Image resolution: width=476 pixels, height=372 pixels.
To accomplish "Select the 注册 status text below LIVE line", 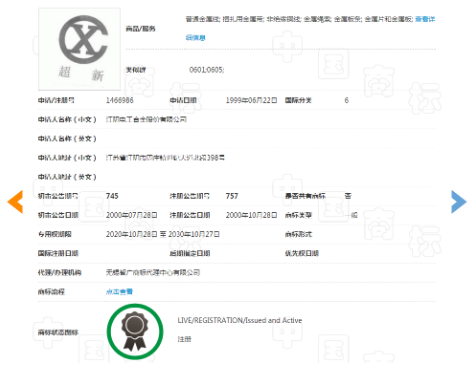I will click(184, 339).
